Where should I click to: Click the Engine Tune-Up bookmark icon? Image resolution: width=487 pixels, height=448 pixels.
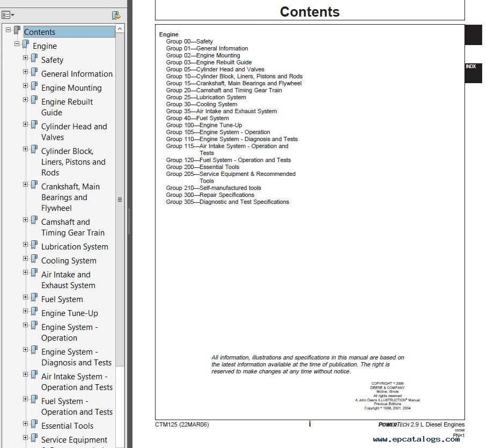(34, 311)
